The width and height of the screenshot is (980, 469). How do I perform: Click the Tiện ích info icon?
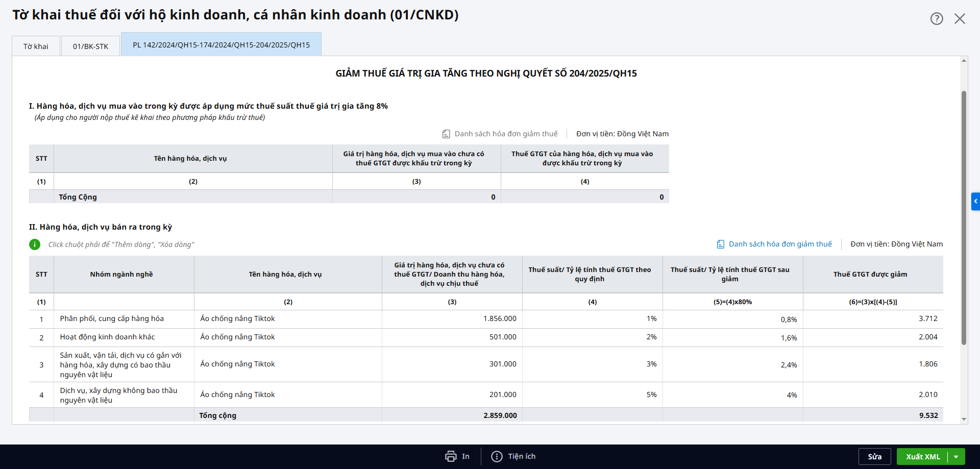point(497,456)
